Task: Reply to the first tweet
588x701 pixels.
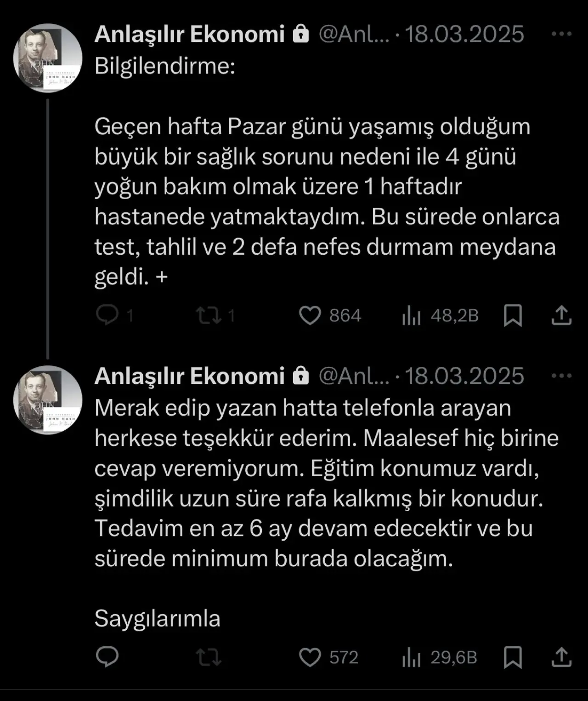Action: [107, 316]
